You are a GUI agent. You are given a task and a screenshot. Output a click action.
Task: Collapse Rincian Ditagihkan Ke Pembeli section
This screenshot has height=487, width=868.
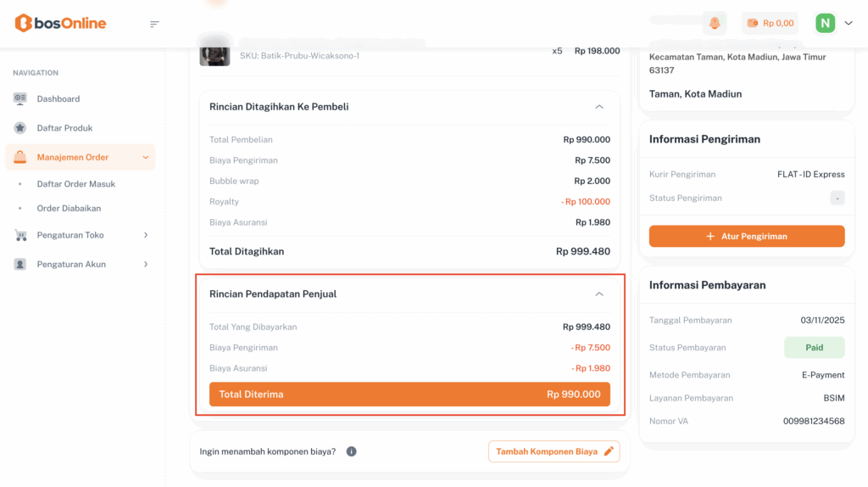[x=599, y=107]
